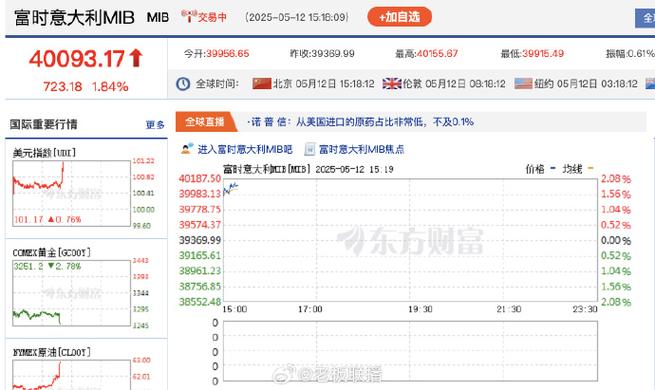Open the 美元指数 [UDI] chart title
This screenshot has width=655, height=390.
pos(44,153)
